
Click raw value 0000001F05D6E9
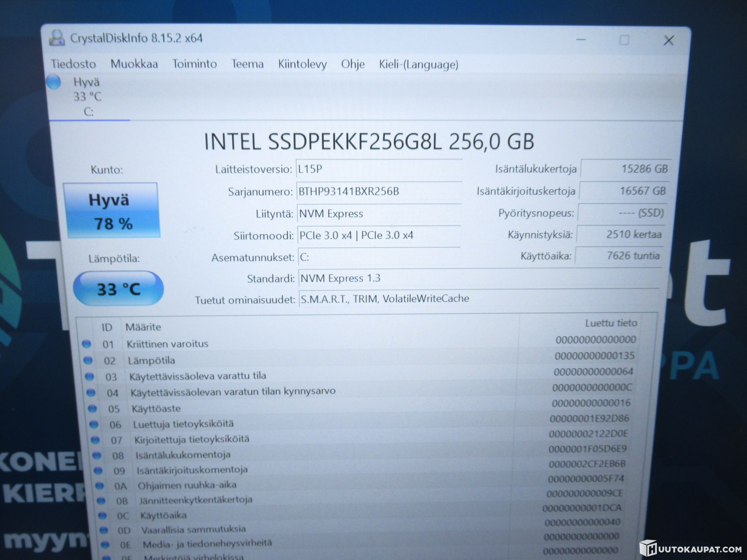588,449
